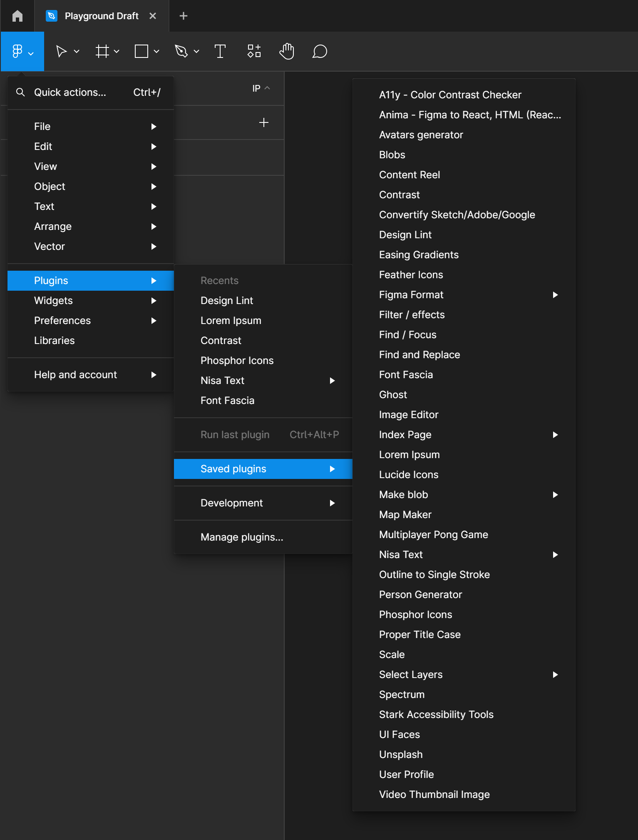This screenshot has height=840, width=638.
Task: Expand the Development submenu
Action: coord(263,503)
